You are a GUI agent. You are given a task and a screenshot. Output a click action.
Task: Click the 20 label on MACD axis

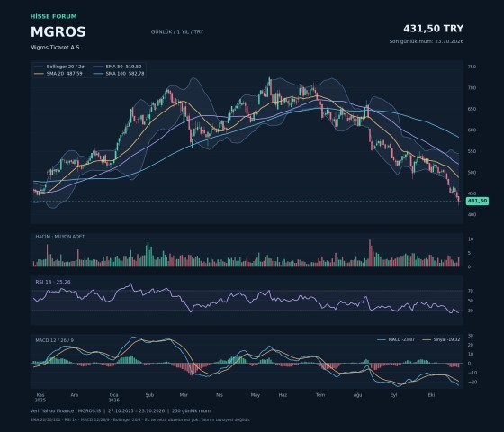[471, 345]
